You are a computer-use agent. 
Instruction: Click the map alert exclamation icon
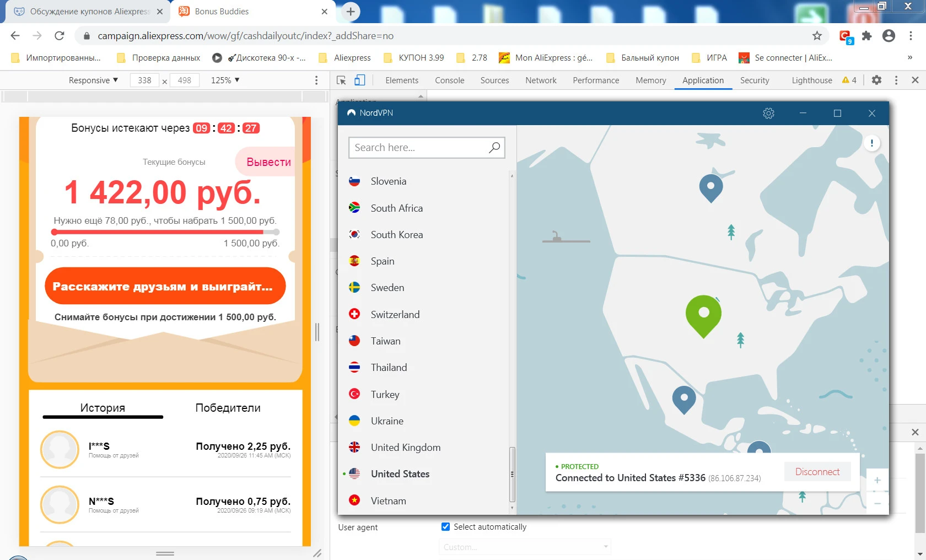click(x=871, y=143)
